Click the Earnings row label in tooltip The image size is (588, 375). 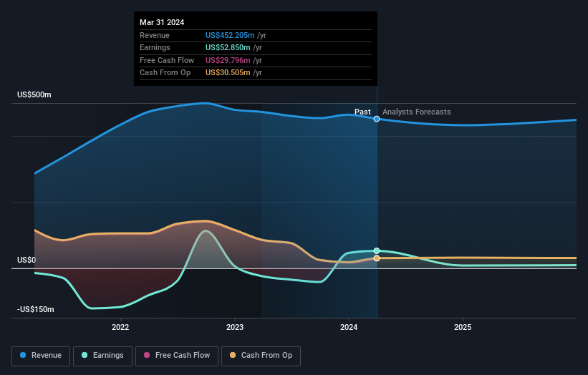155,47
